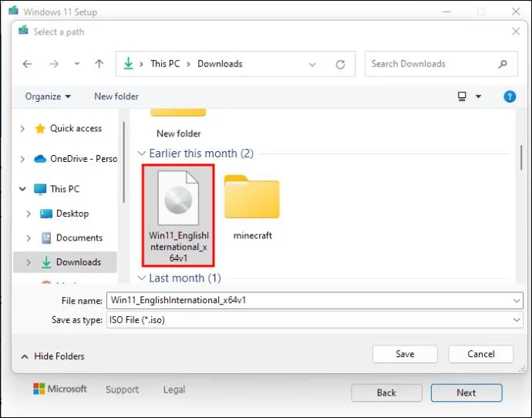Click Next in Windows 11 Setup

(x=466, y=393)
